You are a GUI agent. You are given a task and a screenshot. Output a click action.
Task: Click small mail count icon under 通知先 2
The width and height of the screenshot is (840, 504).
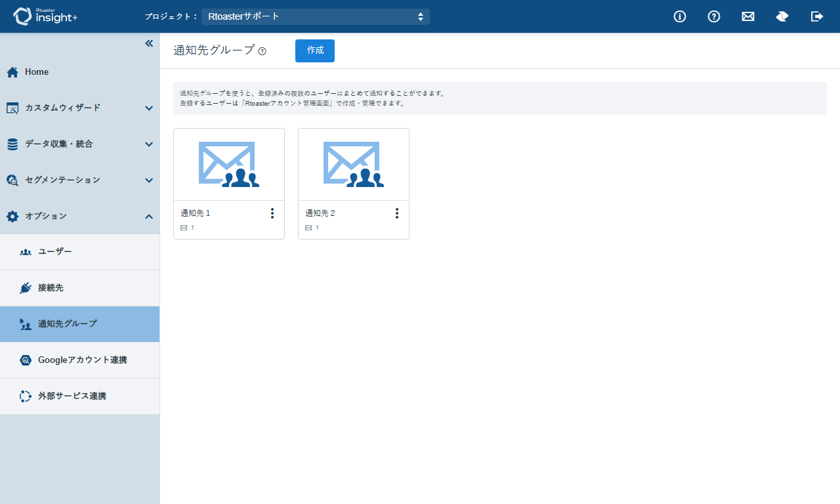(x=308, y=228)
